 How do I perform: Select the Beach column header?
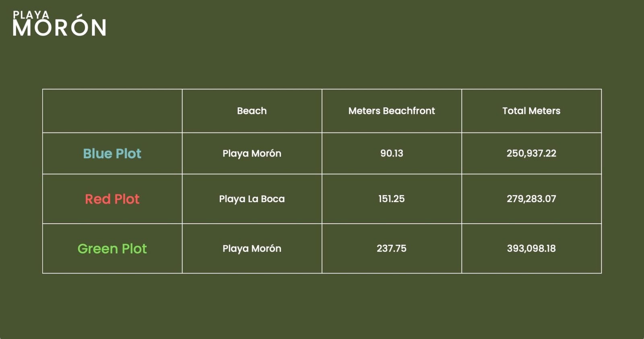tap(252, 111)
